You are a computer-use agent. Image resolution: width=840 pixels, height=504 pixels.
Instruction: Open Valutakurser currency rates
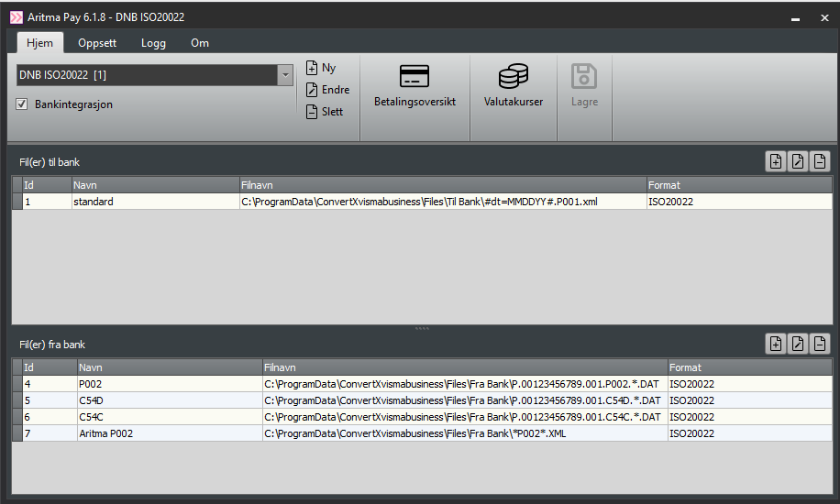click(x=514, y=86)
